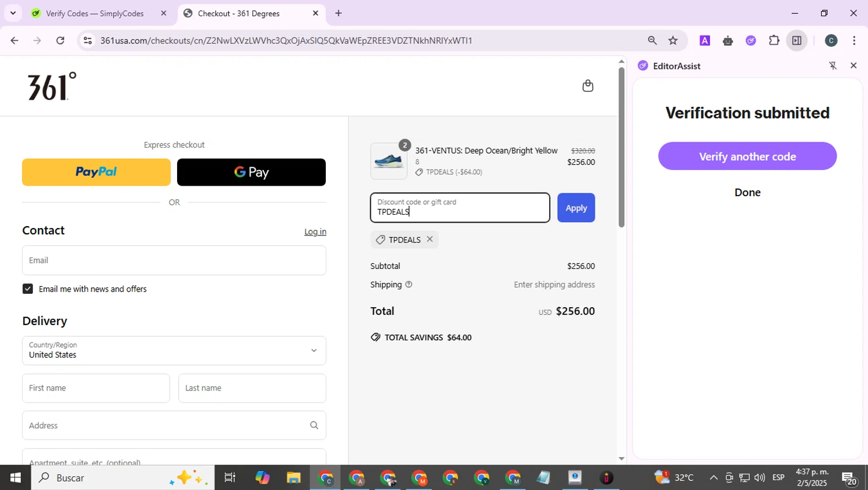Open File Explorer from taskbar
The height and width of the screenshot is (490, 868).
tap(293, 477)
